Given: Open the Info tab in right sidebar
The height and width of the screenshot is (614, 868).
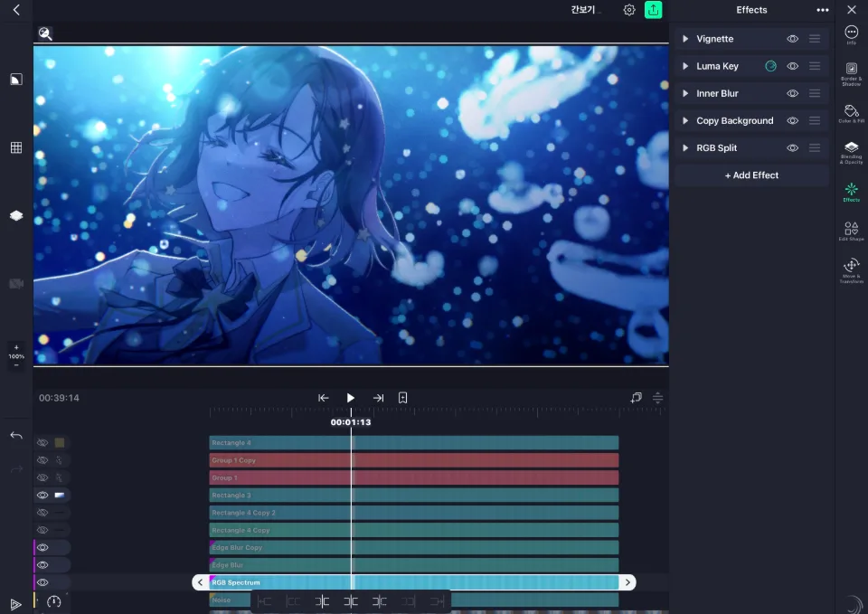Looking at the screenshot, I should coord(852,35).
